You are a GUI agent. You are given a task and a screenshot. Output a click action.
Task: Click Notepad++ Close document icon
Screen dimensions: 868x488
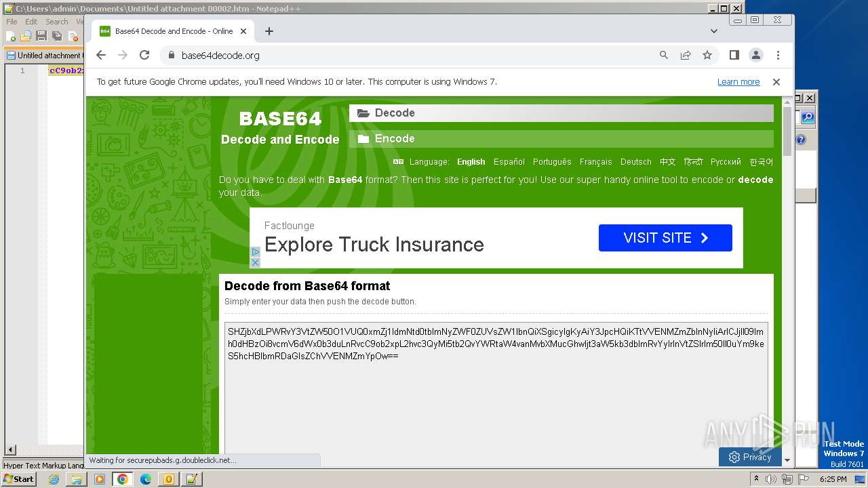(73, 36)
